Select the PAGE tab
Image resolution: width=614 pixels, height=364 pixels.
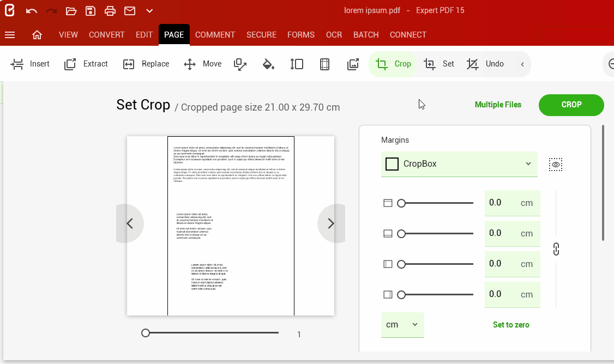point(174,35)
